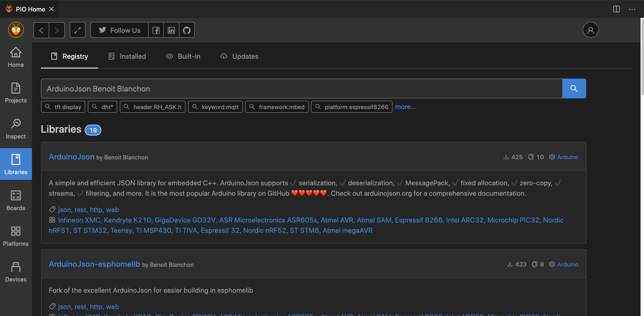Click the 'http' tag on ArduinoJson card

pos(96,210)
